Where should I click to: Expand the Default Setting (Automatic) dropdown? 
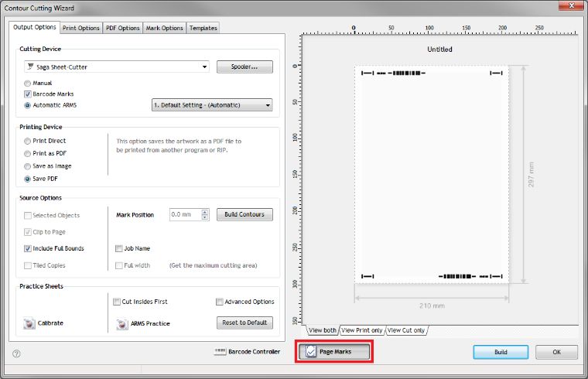point(211,105)
